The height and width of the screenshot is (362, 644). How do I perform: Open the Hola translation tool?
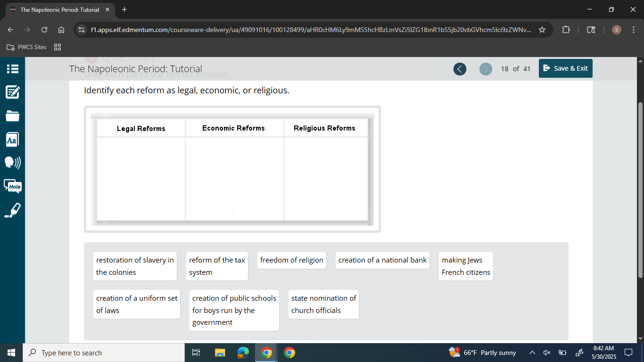click(12, 186)
